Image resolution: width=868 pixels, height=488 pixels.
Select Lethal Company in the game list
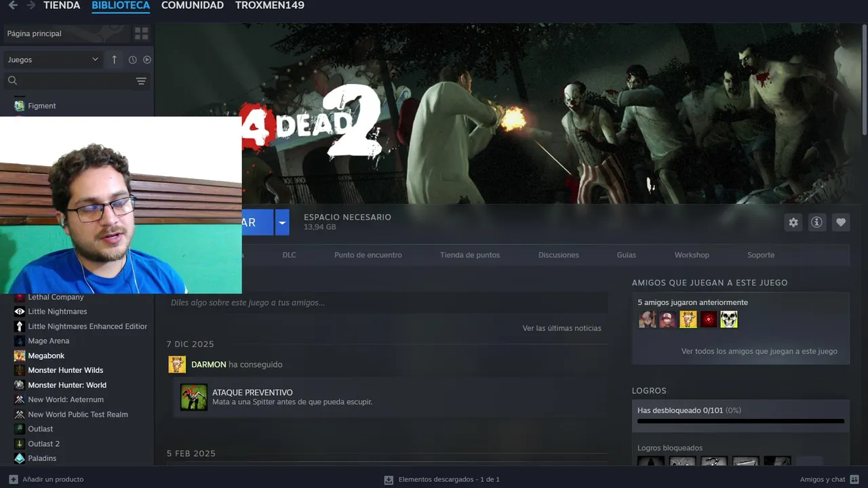(x=56, y=298)
